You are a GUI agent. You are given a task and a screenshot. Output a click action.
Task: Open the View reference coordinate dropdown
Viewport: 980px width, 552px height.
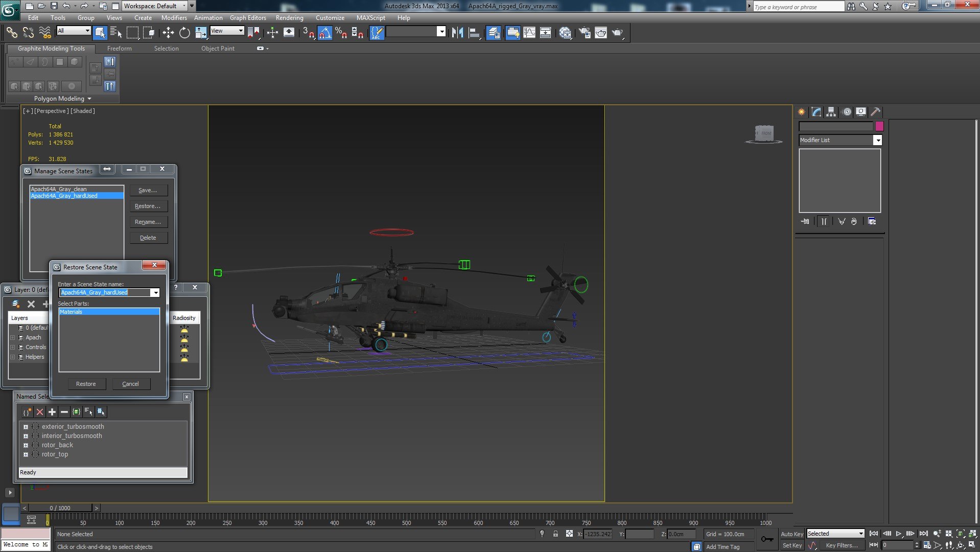(227, 31)
